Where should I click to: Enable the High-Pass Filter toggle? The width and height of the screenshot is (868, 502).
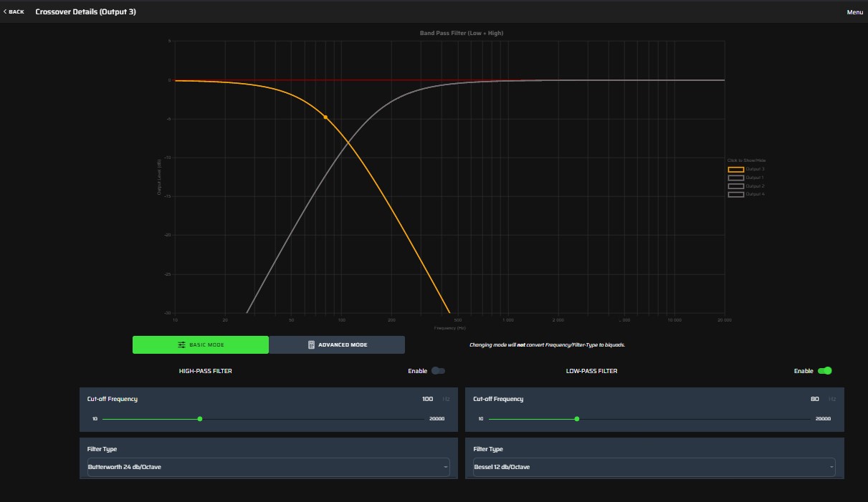(x=438, y=371)
